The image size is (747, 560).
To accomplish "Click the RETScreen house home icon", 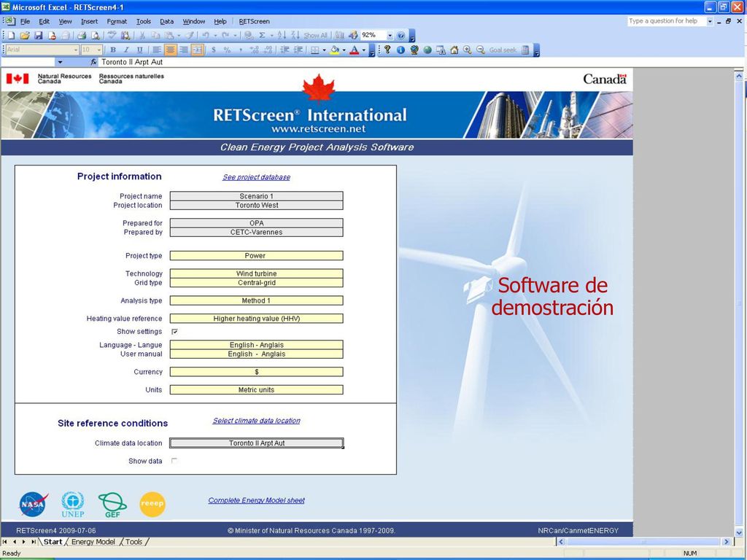I will [x=454, y=50].
